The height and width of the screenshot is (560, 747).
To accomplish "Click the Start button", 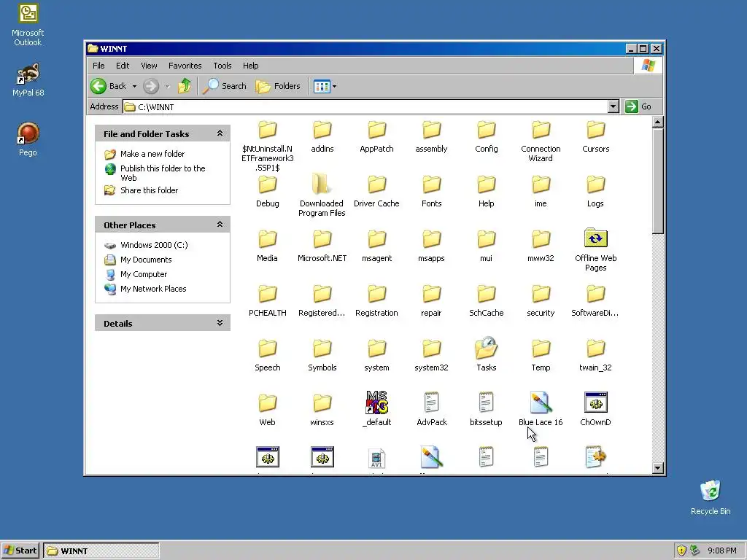I will tap(20, 551).
